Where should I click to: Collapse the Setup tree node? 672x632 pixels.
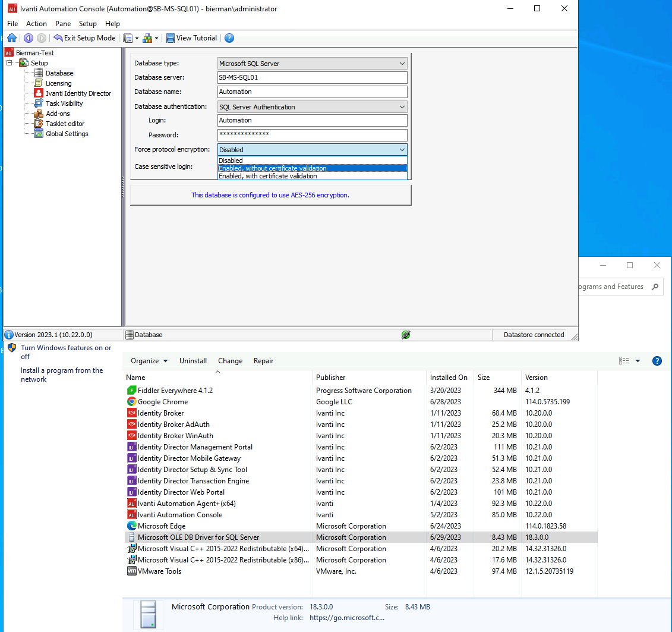[x=9, y=63]
